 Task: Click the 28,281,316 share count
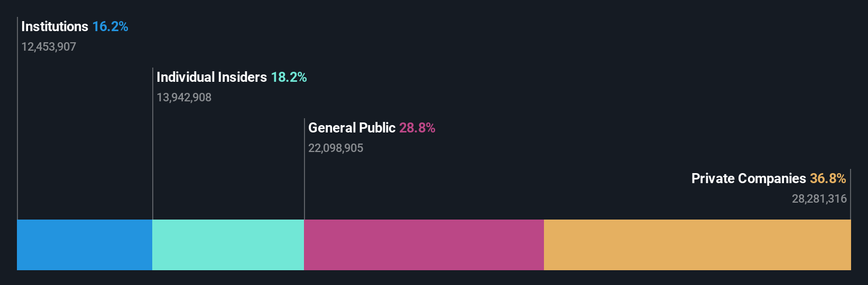[819, 199]
